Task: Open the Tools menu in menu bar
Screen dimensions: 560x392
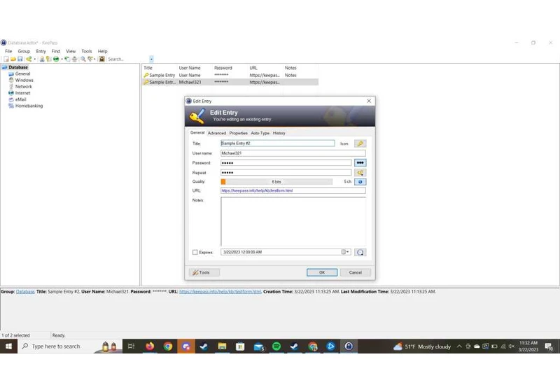Action: (x=86, y=51)
